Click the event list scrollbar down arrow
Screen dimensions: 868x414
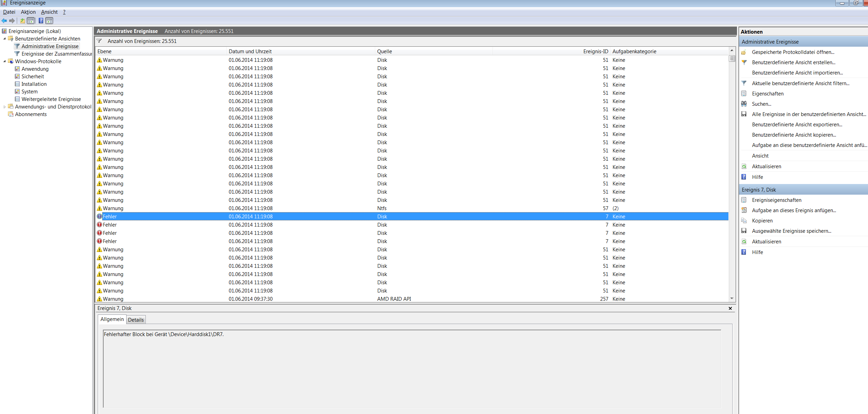(732, 299)
